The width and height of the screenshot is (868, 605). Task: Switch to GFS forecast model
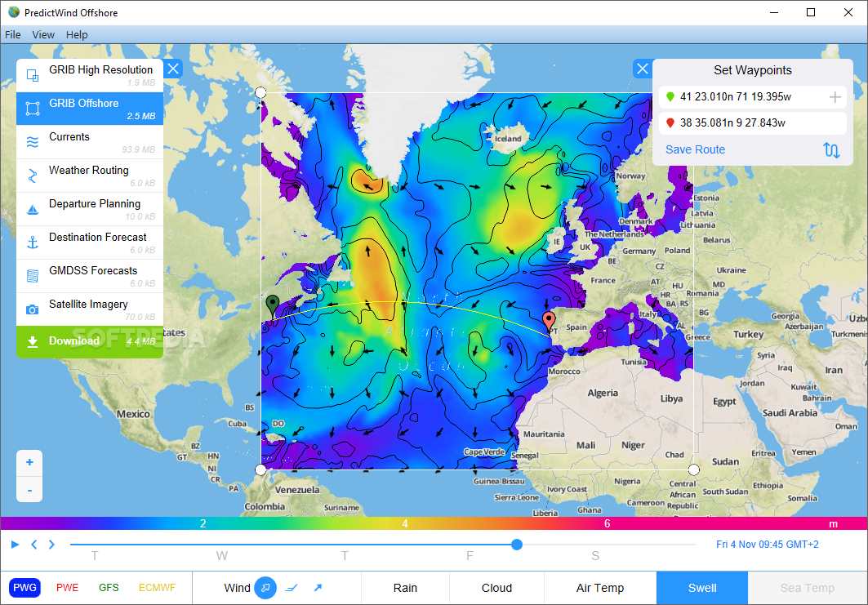109,588
